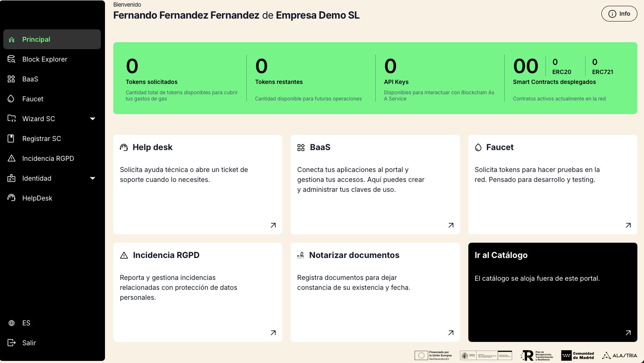Expand the Identidad submenu arrow
Screen dimensions: 644x363
(93, 178)
